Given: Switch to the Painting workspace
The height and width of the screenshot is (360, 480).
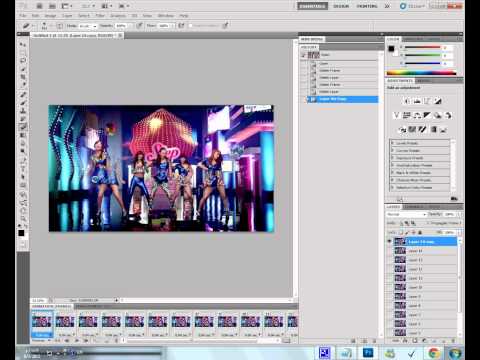Looking at the screenshot, I should pyautogui.click(x=367, y=6).
